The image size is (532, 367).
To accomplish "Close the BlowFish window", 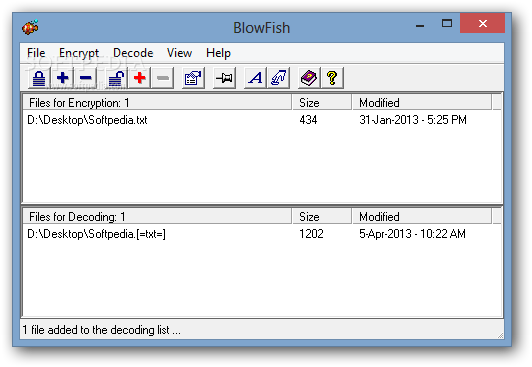I will [x=482, y=23].
